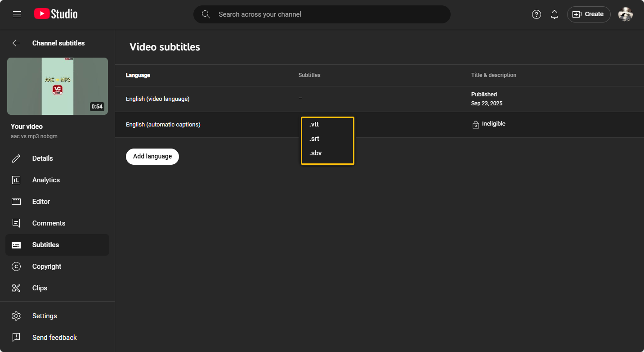The width and height of the screenshot is (644, 352).
Task: Select the .sbv download format
Action: (x=315, y=153)
